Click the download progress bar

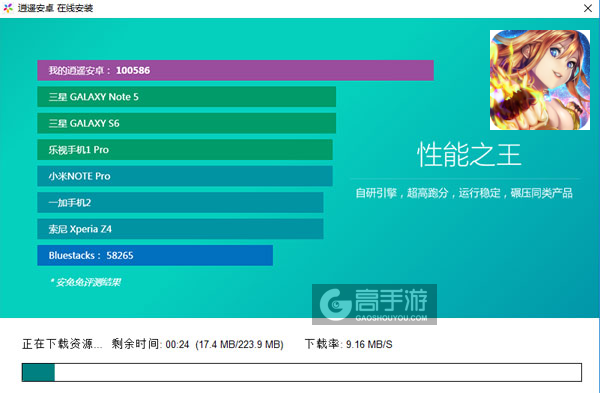click(302, 372)
